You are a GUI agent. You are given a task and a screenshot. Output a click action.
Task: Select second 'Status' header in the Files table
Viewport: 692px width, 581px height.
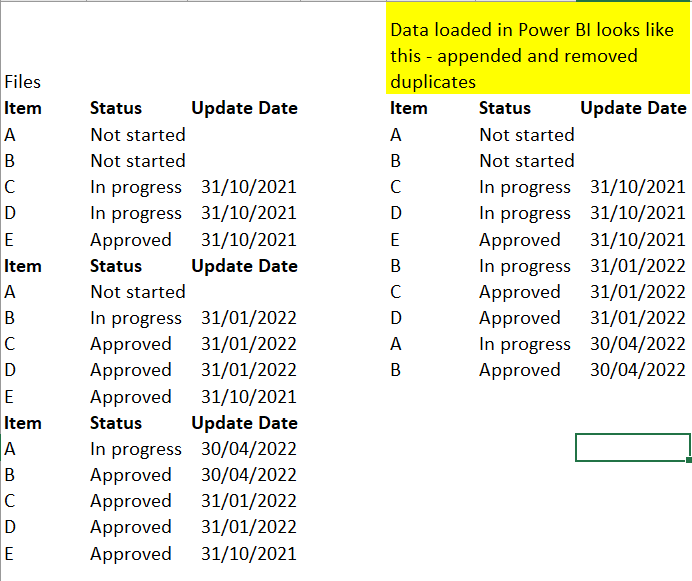click(x=116, y=266)
